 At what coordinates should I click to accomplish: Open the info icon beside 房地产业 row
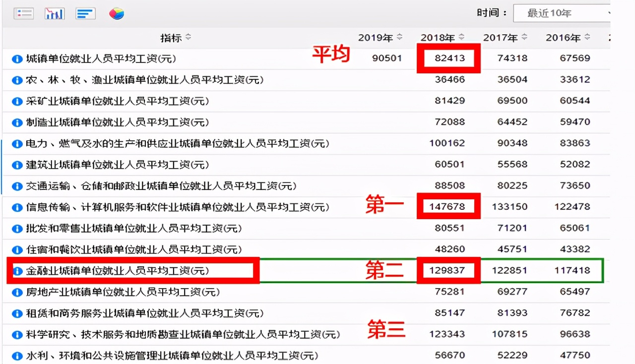coord(16,292)
